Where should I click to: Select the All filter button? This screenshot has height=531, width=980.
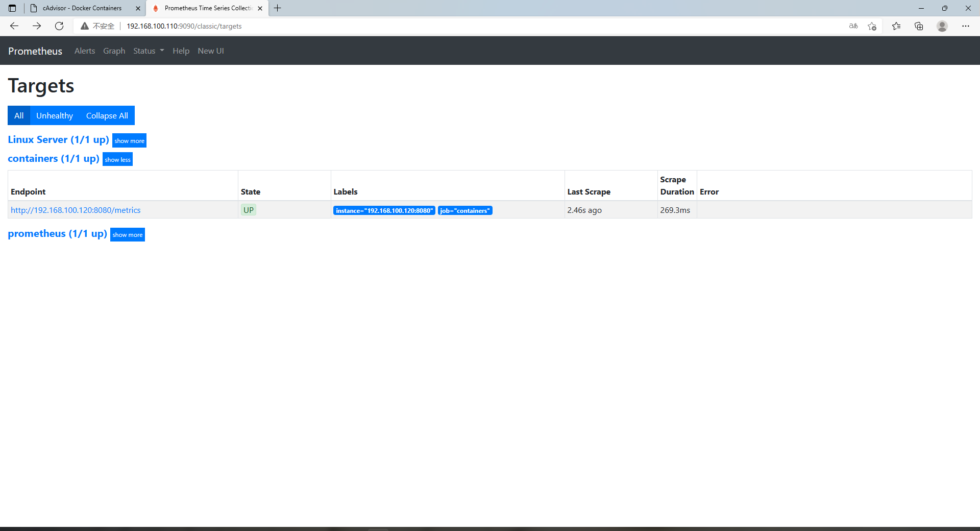19,115
